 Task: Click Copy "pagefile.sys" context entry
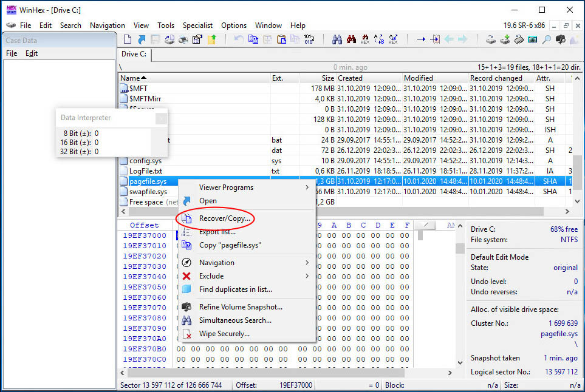tap(247, 245)
